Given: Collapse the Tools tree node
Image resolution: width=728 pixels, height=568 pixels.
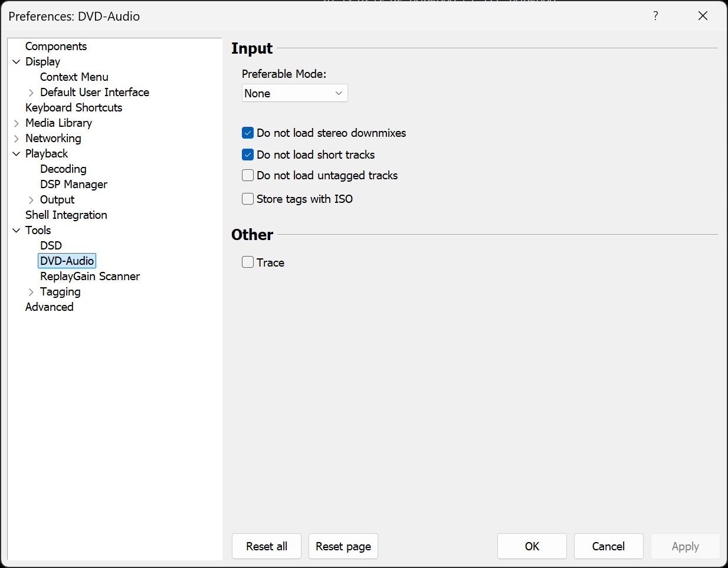Looking at the screenshot, I should [x=17, y=231].
